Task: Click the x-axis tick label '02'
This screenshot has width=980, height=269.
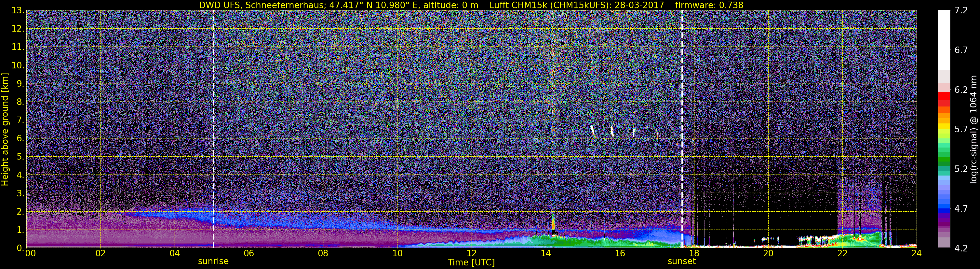Action: click(x=101, y=253)
